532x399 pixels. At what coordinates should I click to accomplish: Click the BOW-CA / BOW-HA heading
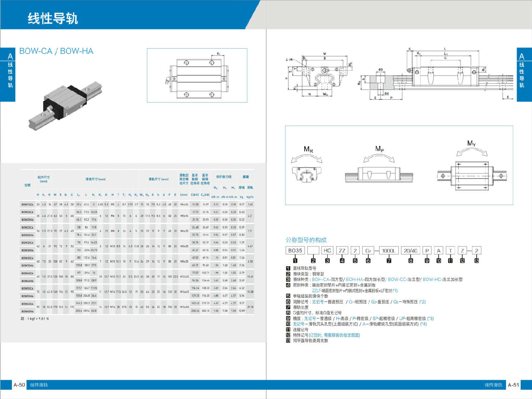point(56,51)
